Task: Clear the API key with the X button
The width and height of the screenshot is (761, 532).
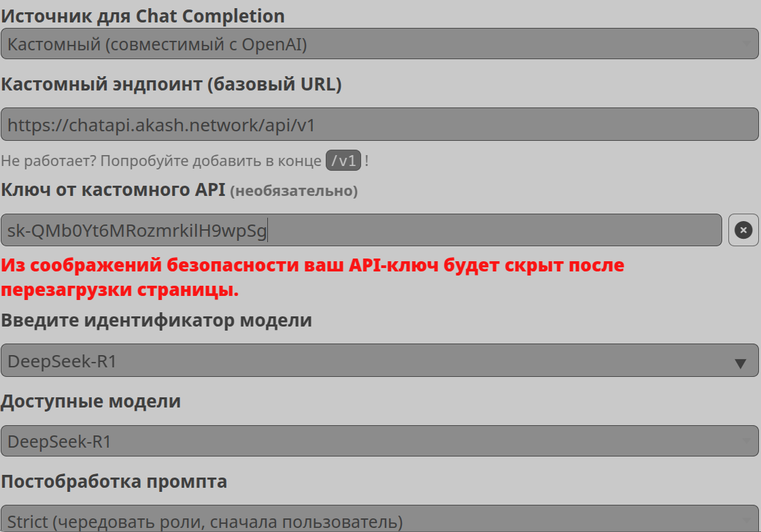Action: point(743,230)
